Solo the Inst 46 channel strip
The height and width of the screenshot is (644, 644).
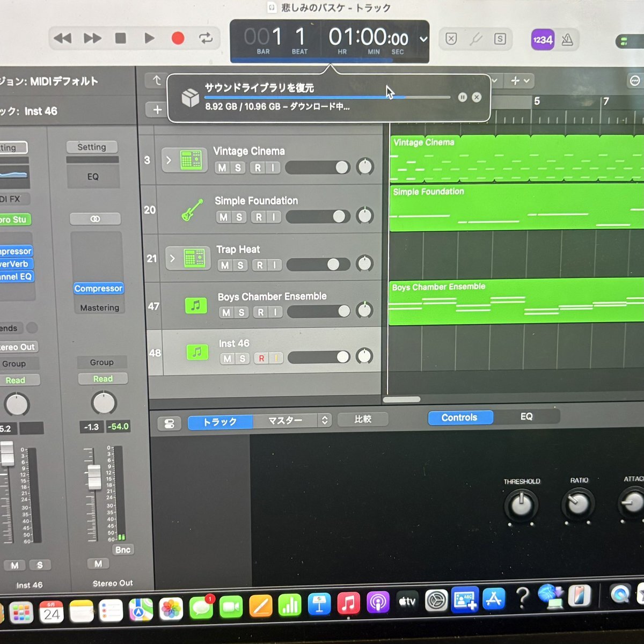click(40, 565)
